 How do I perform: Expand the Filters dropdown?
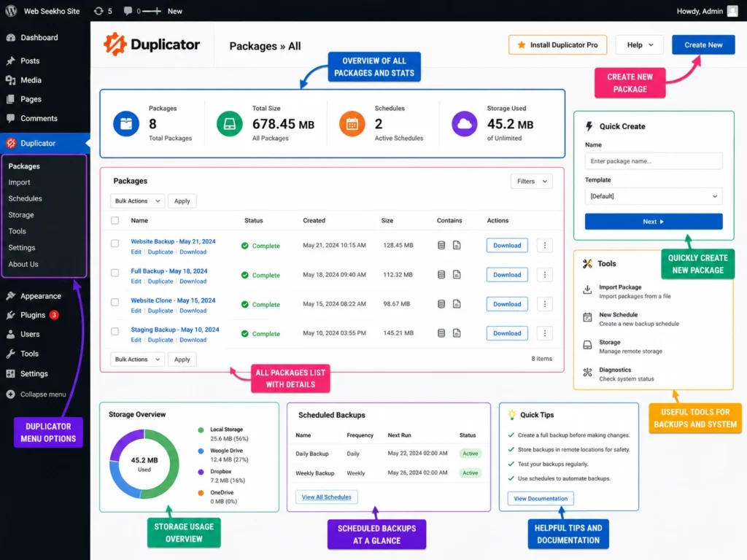point(532,182)
